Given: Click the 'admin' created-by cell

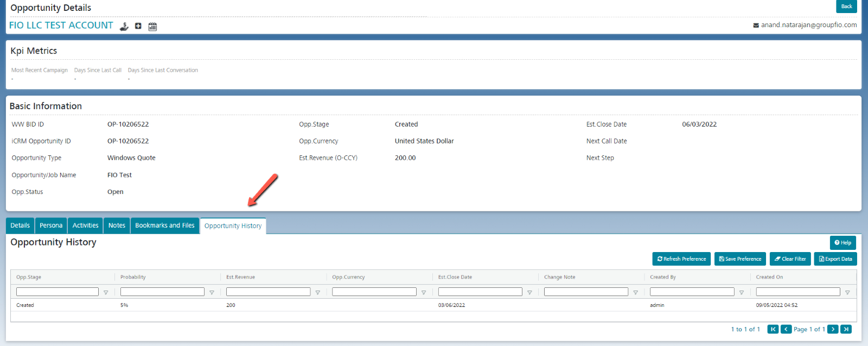Looking at the screenshot, I should [657, 305].
